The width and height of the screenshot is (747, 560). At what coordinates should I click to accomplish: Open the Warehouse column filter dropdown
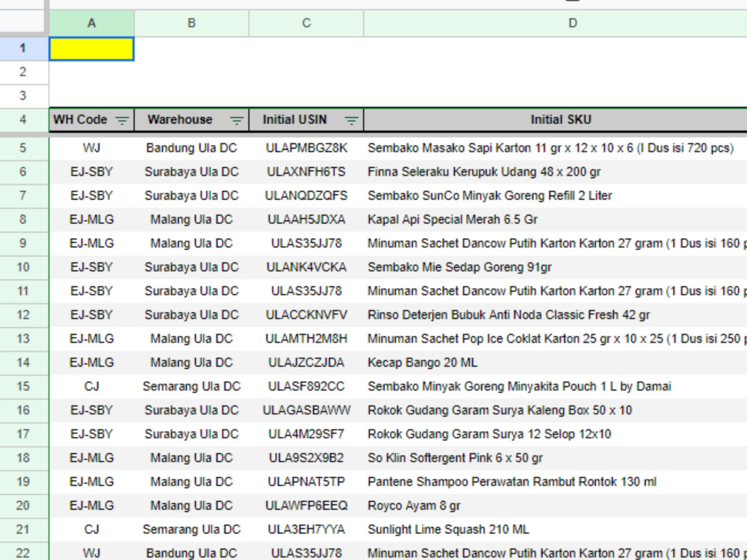pyautogui.click(x=237, y=120)
